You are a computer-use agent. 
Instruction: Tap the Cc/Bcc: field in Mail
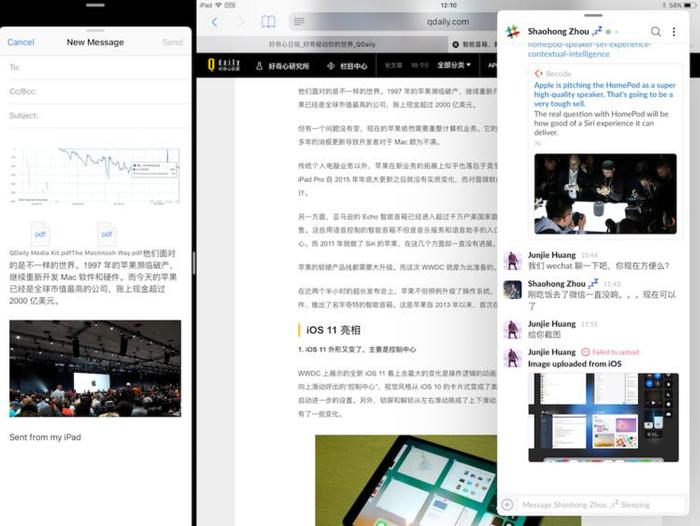pos(96,92)
